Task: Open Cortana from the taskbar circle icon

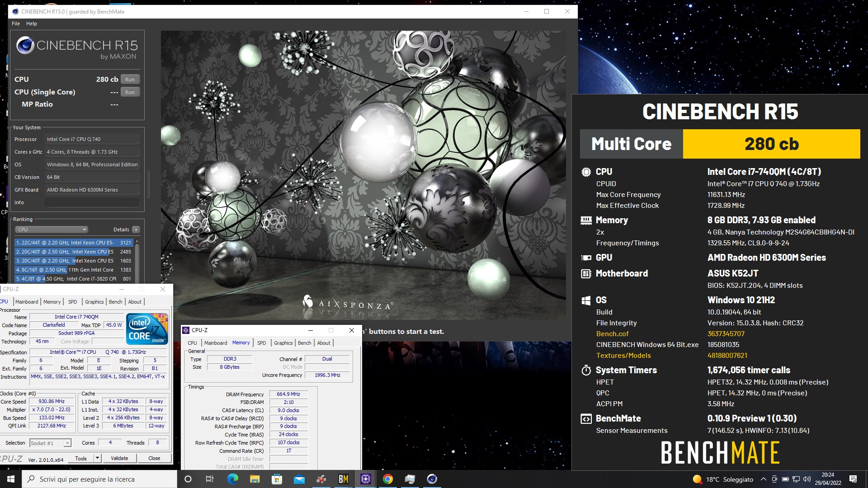Action: click(x=188, y=479)
